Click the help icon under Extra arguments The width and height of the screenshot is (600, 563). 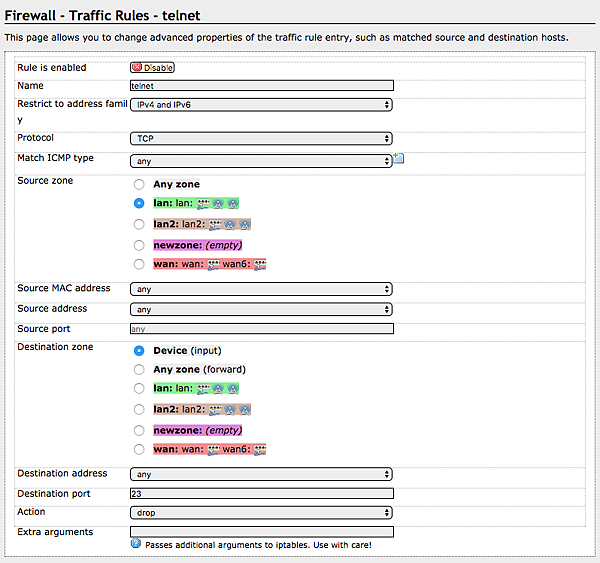tap(136, 544)
